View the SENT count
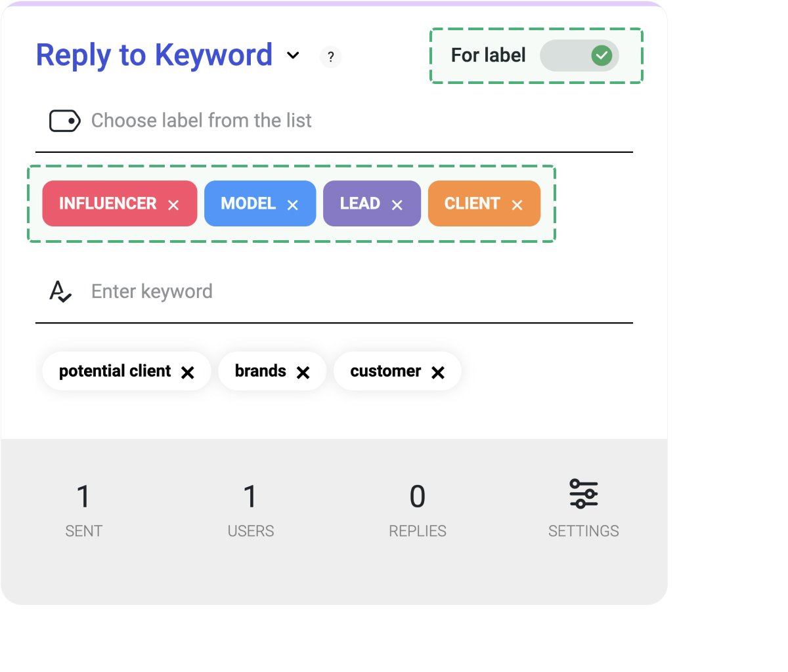The image size is (788, 672). point(83,497)
